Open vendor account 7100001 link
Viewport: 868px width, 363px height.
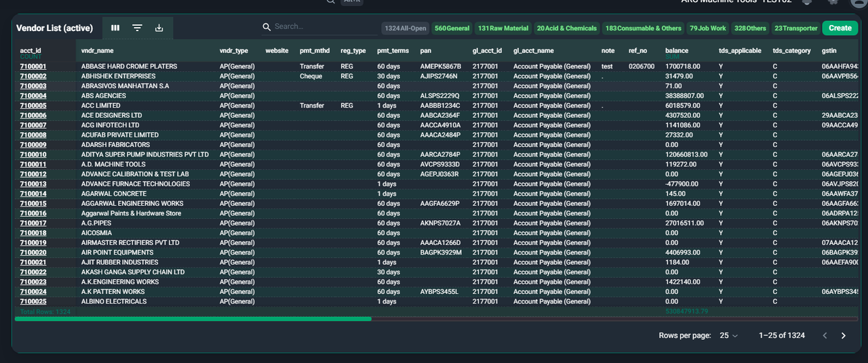pos(33,66)
